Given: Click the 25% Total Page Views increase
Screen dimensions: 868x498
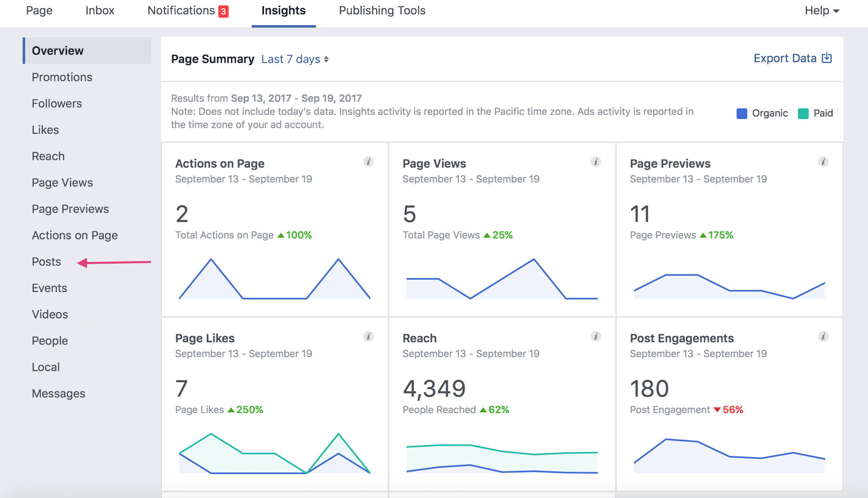Looking at the screenshot, I should click(x=498, y=235).
